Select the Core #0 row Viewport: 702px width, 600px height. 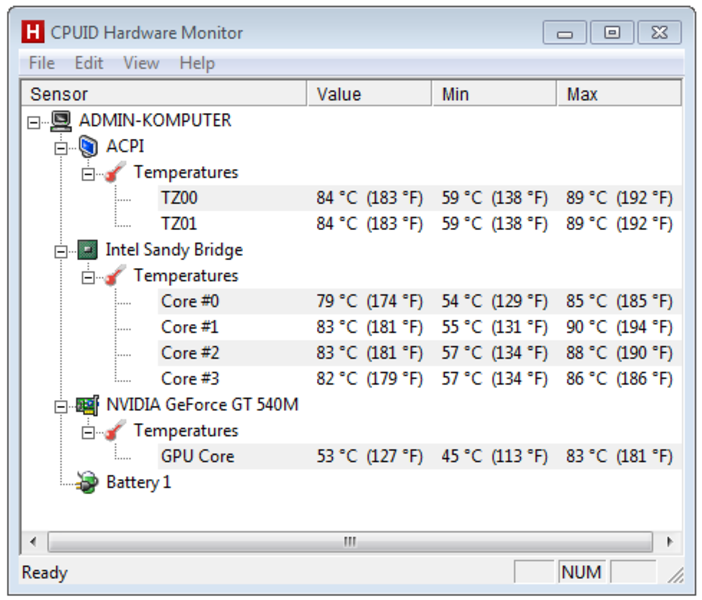click(419, 301)
